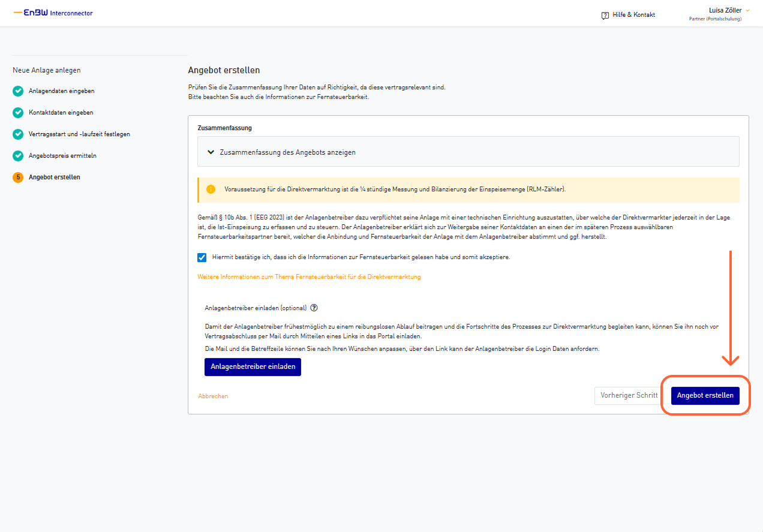Screen dimensions: 763x532
Task: Click the green checkmark beside Anlagendaten eingeben
Action: pyautogui.click(x=19, y=91)
